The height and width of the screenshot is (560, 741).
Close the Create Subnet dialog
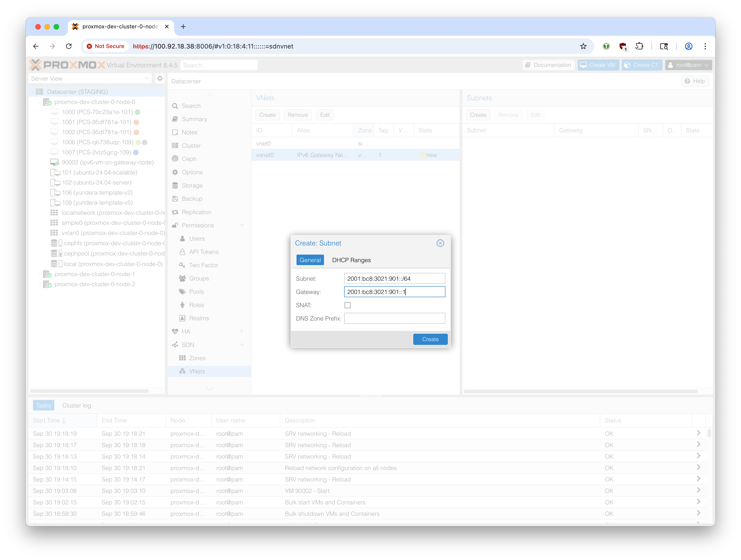point(440,243)
